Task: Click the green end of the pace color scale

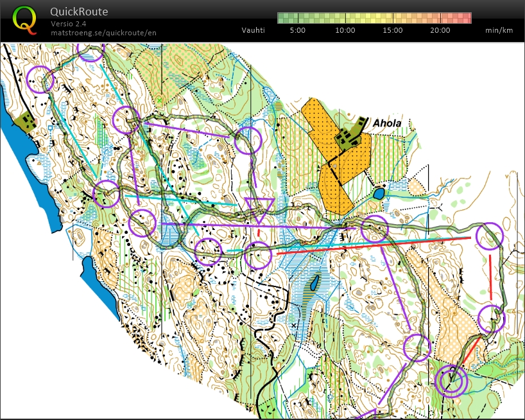Action: coord(282,18)
